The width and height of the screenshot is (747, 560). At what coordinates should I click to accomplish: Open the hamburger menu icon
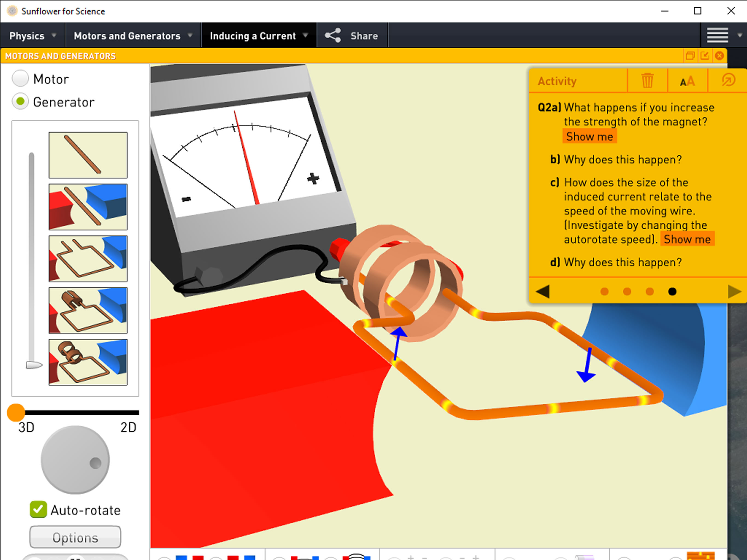717,35
